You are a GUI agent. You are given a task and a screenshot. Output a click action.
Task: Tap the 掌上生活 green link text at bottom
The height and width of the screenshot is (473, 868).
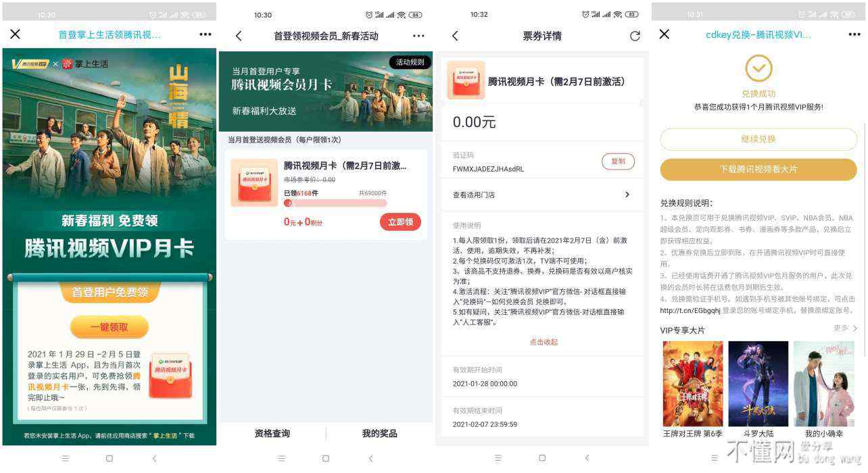point(166,436)
